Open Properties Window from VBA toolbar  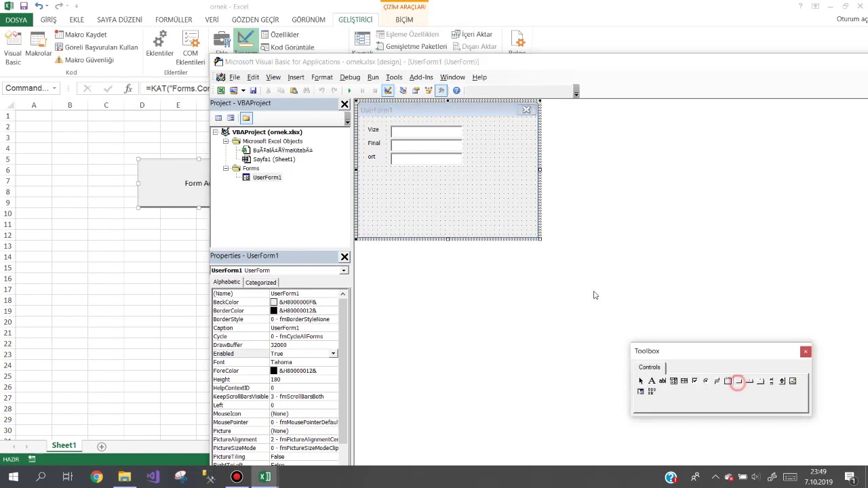[x=416, y=90]
